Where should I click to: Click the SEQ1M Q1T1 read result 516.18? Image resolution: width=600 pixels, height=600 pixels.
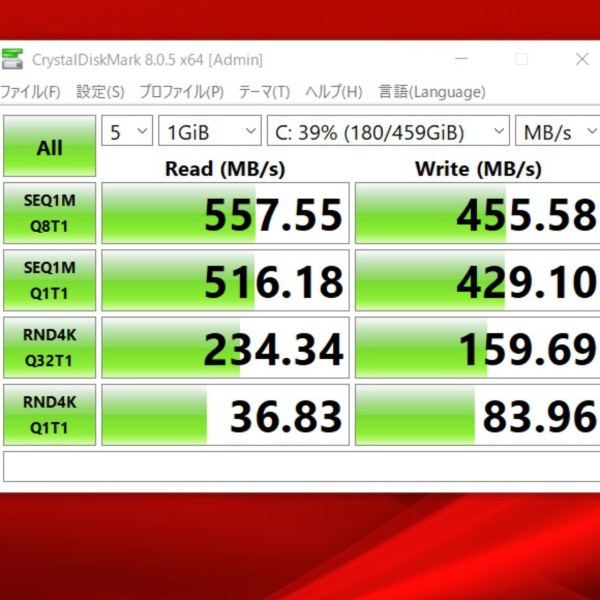click(x=225, y=280)
